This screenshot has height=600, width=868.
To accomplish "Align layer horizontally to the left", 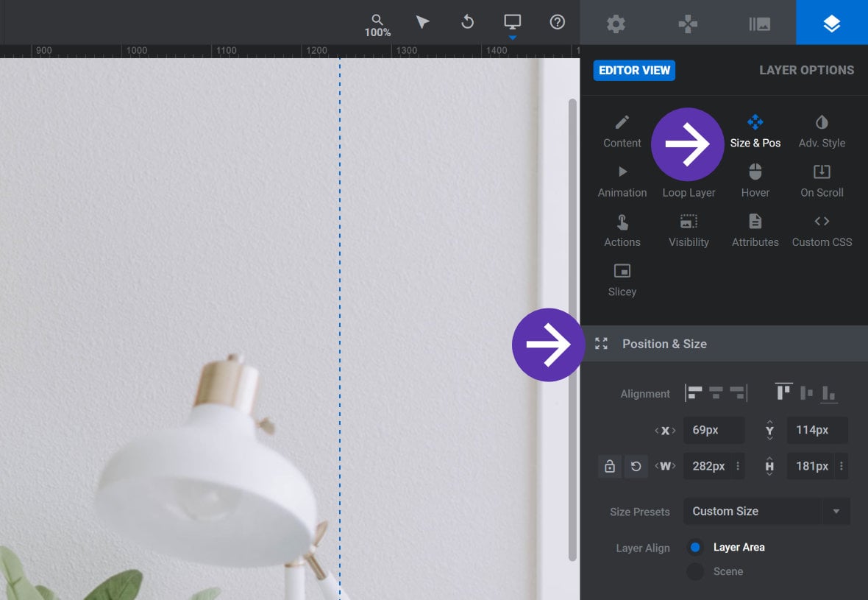I will point(694,393).
